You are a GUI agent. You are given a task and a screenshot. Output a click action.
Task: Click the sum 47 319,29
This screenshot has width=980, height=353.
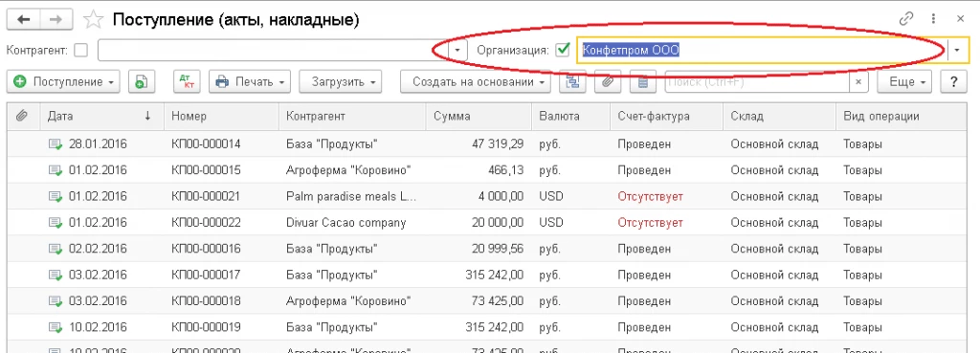point(498,144)
